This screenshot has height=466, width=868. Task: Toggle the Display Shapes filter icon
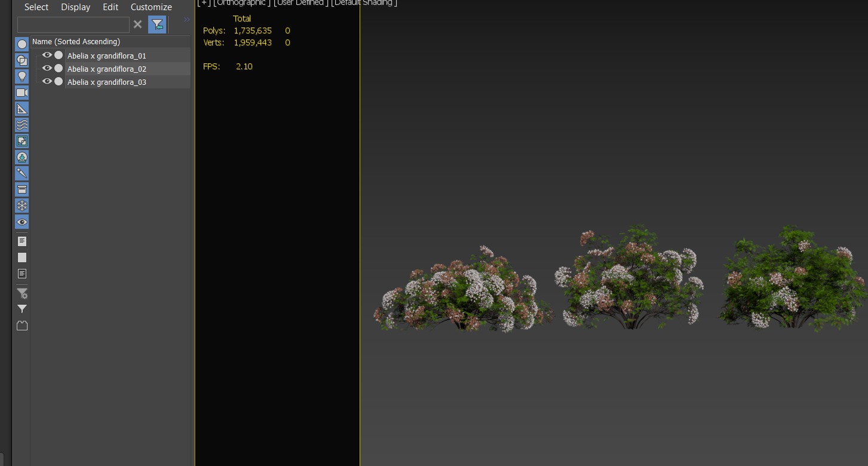pos(22,60)
